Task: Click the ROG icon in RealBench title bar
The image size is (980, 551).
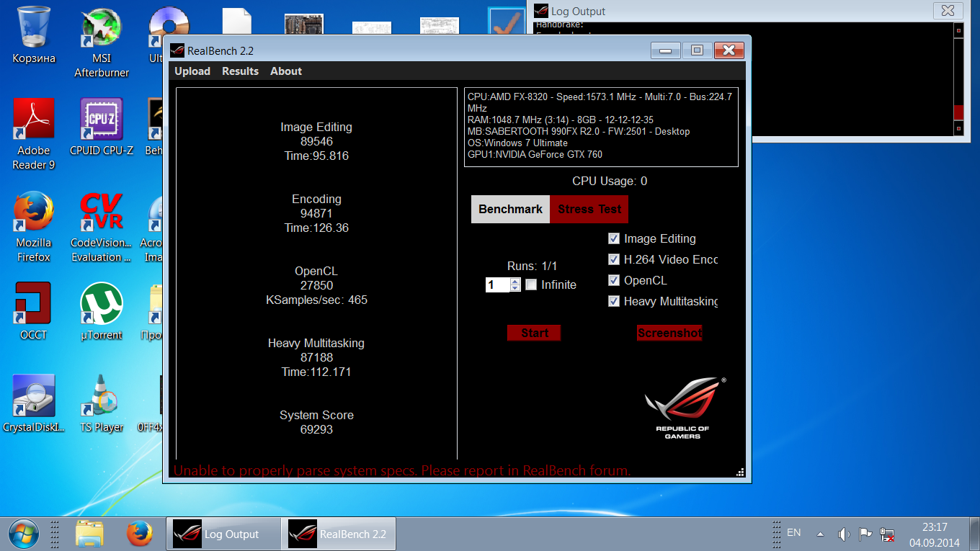Action: tap(177, 50)
